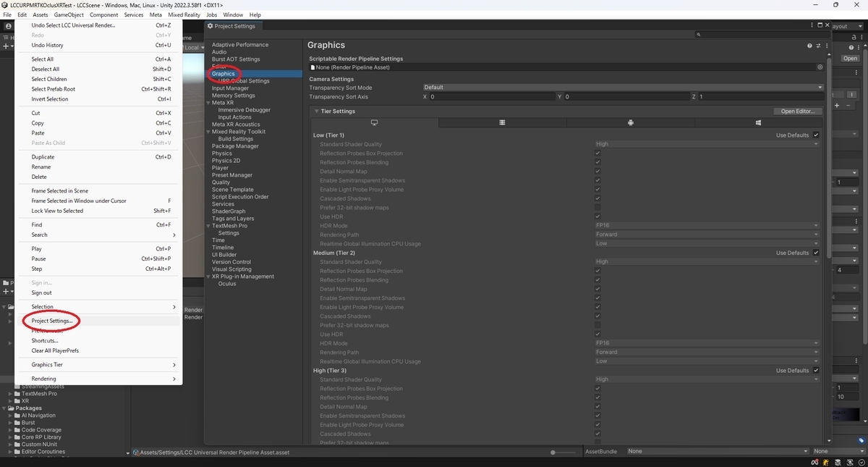
Task: Collapse the Tier Settings foldout
Action: click(316, 112)
